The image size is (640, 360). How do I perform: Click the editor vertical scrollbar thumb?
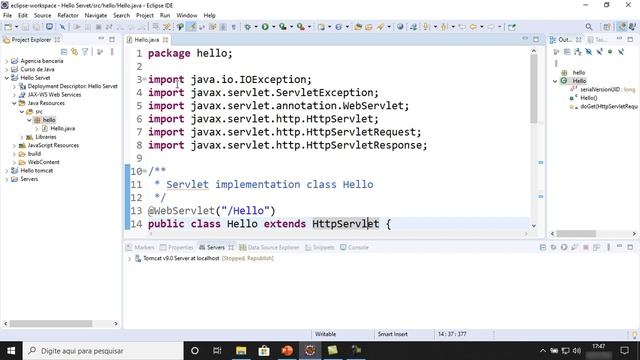pyautogui.click(x=533, y=88)
